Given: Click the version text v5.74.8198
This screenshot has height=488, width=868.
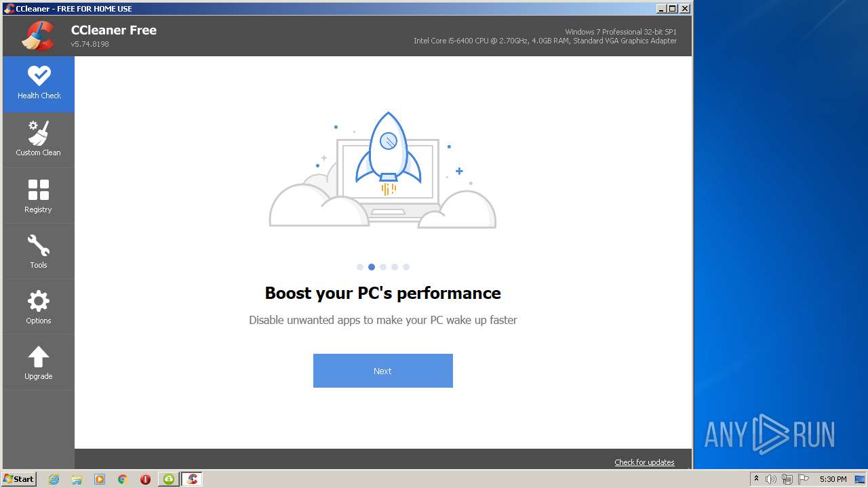Looking at the screenshot, I should pyautogui.click(x=90, y=44).
